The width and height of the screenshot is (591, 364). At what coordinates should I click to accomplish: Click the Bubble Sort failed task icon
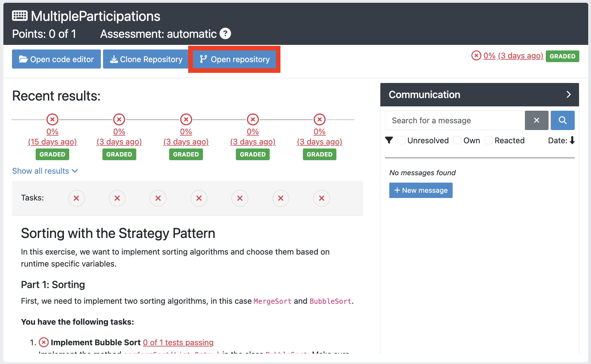click(44, 342)
